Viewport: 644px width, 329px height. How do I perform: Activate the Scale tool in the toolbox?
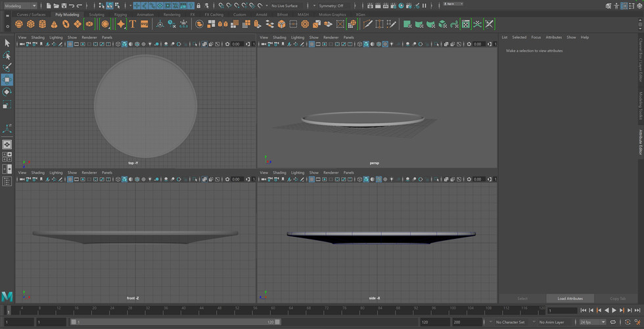(x=7, y=105)
